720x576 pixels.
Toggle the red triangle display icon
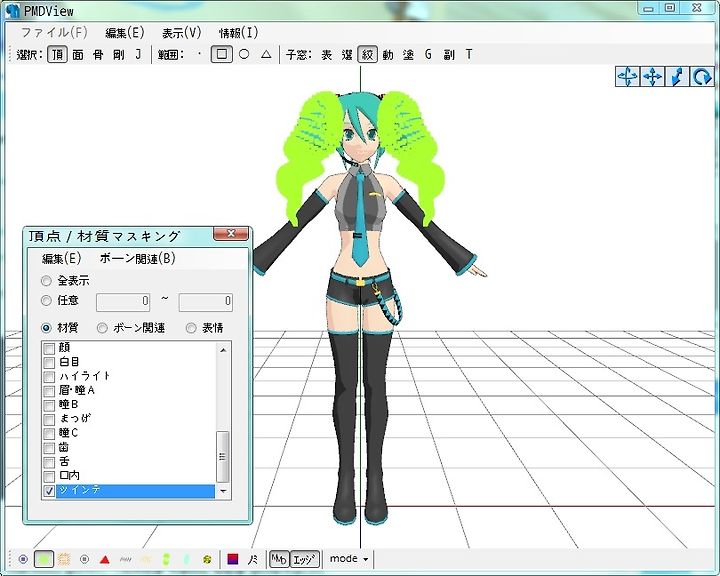(105, 559)
